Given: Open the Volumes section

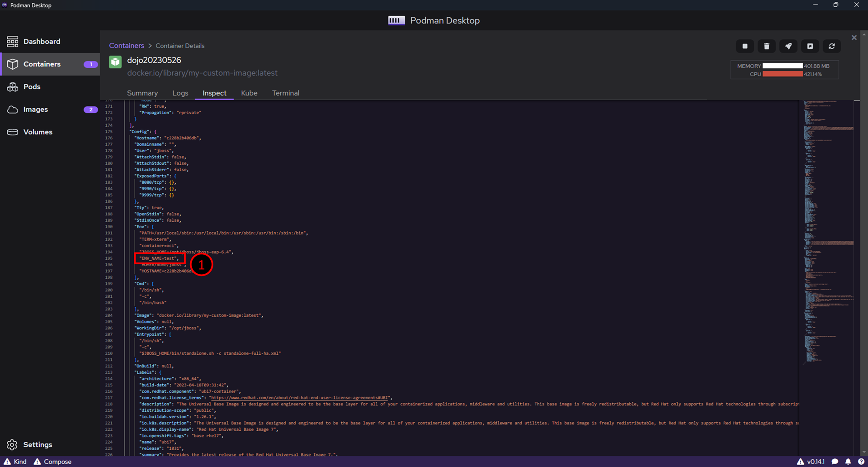Looking at the screenshot, I should 50,132.
